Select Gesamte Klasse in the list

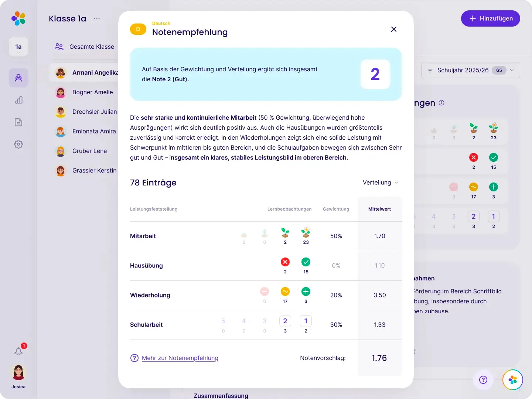[x=92, y=47]
